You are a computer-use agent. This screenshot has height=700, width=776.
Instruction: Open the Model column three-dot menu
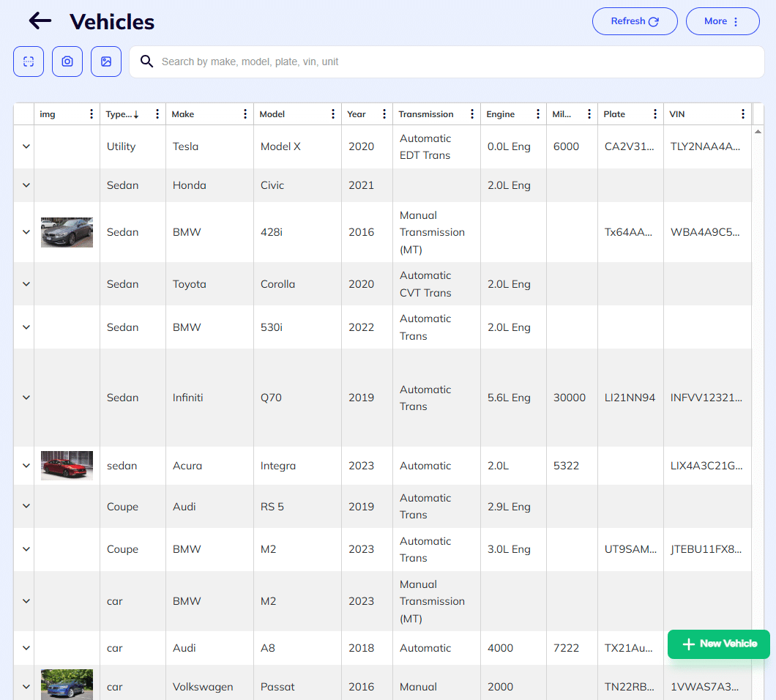333,114
